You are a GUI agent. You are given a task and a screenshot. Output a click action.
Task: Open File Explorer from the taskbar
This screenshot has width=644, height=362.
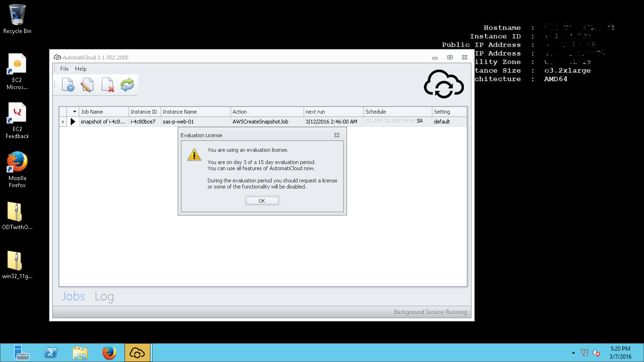tap(80, 353)
